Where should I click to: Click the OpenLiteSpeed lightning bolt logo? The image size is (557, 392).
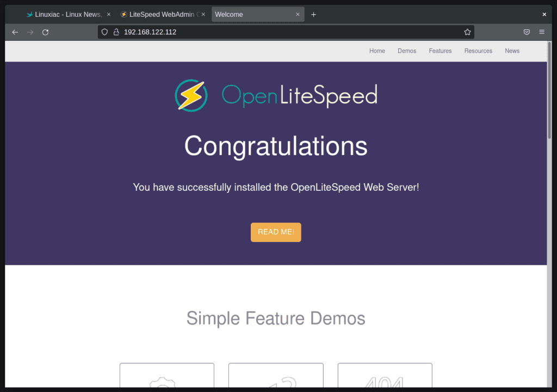point(191,96)
